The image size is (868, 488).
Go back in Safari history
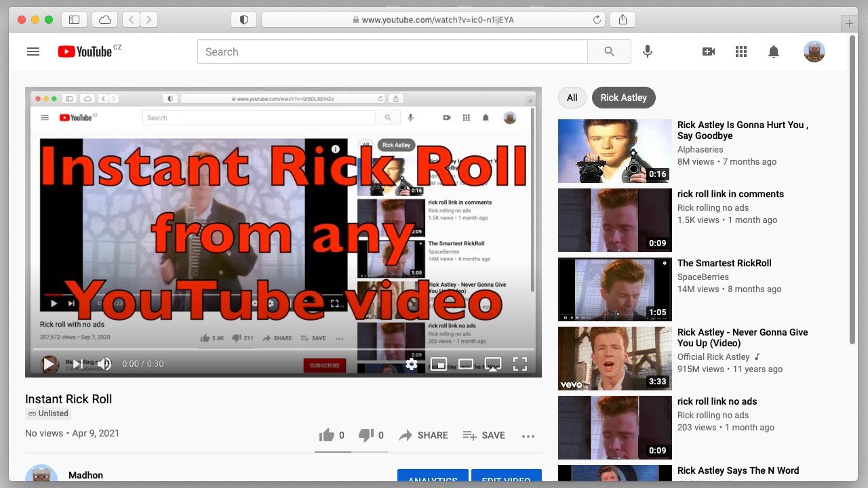[x=132, y=20]
